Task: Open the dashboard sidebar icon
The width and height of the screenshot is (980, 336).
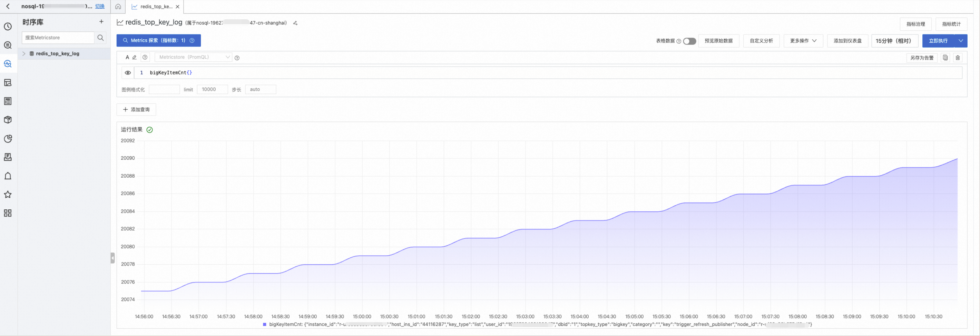Action: (8, 82)
